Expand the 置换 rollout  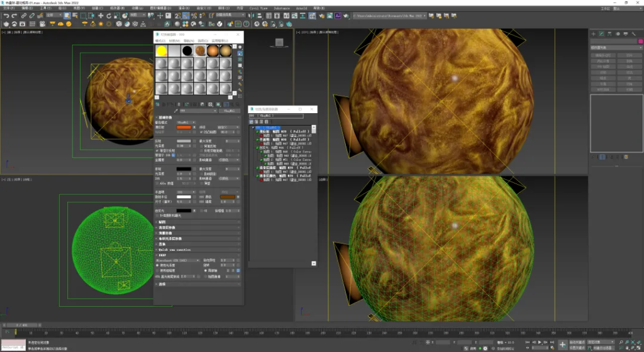pos(197,244)
